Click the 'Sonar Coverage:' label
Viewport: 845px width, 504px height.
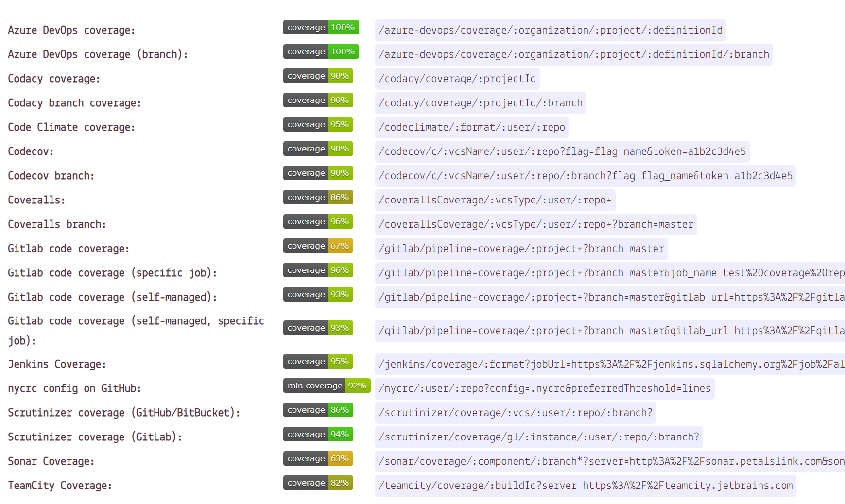[x=51, y=461]
